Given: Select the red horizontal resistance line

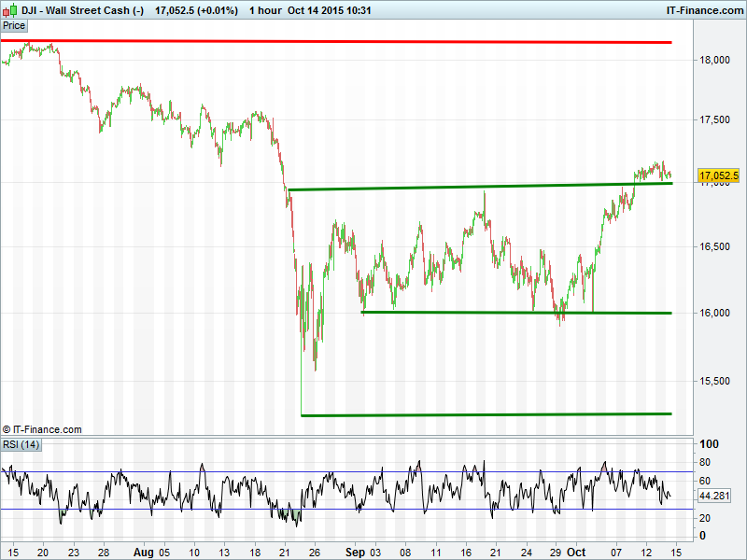Looking at the screenshot, I should (373, 42).
